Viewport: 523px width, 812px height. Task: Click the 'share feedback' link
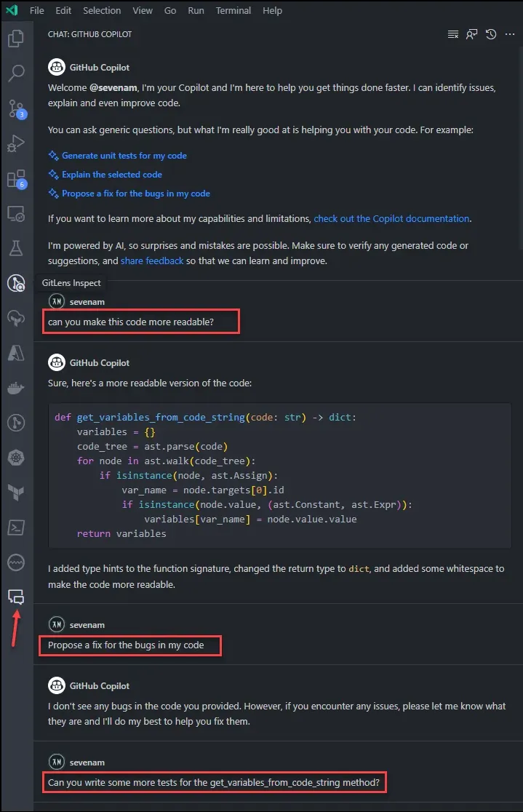152,261
